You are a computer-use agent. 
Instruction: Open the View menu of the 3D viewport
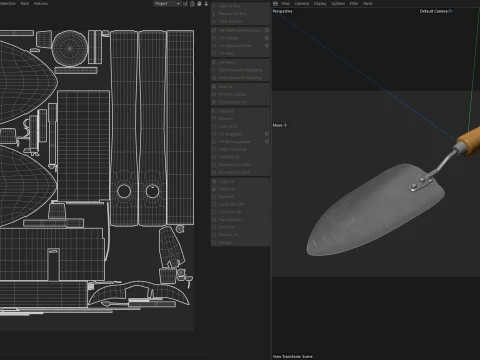click(285, 3)
